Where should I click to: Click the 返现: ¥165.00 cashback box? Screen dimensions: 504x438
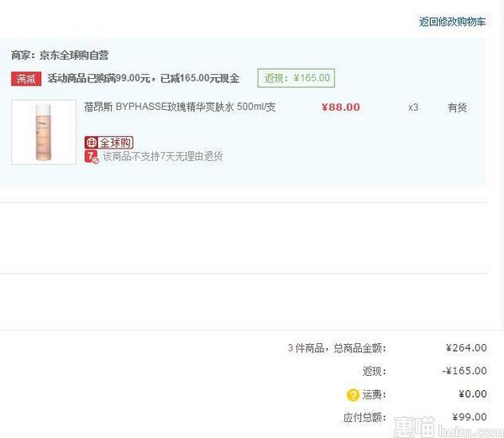tap(296, 78)
